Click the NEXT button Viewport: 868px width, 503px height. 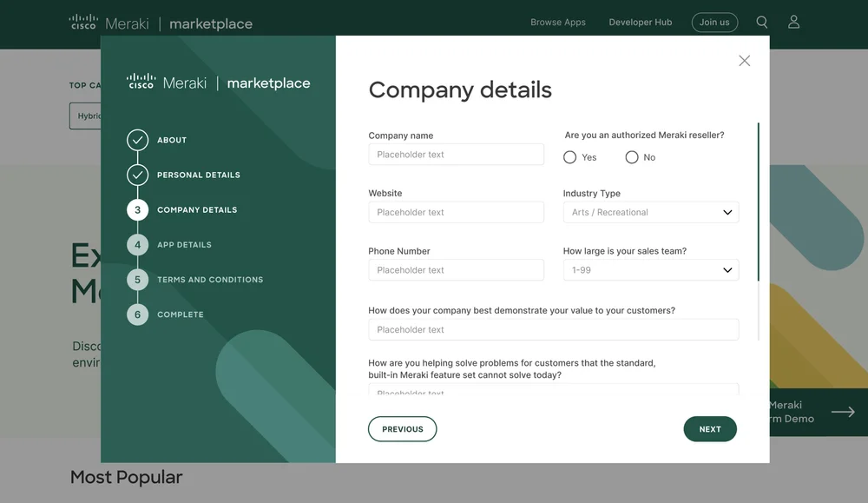pos(710,429)
